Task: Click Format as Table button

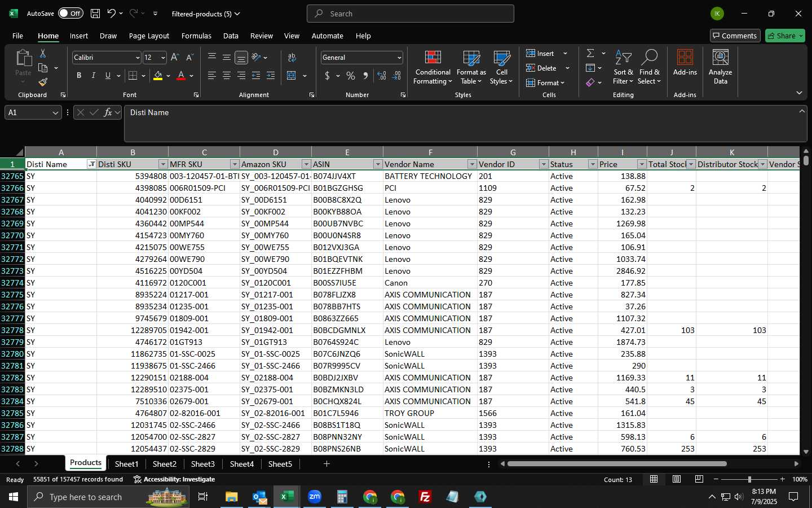Action: [x=471, y=67]
